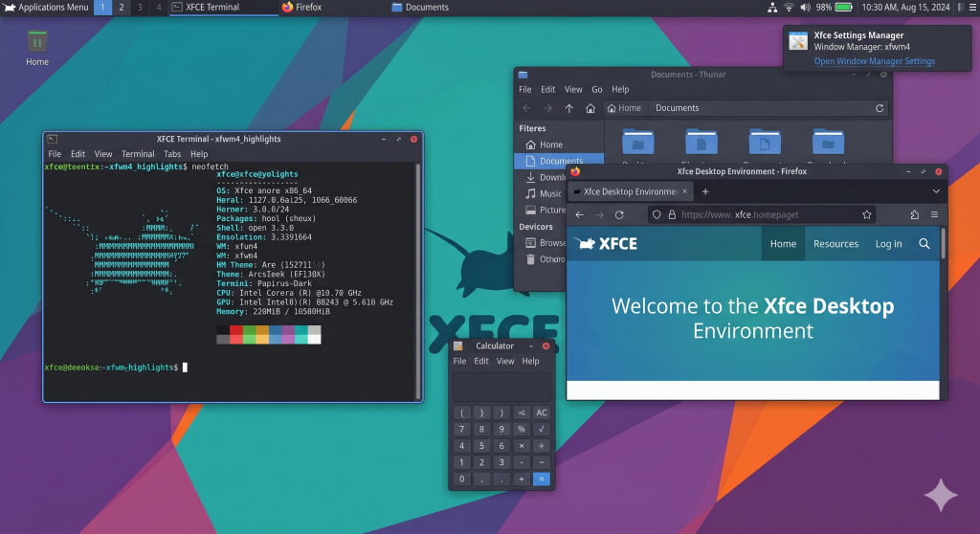Click digit 7 in Calculator
Image resolution: width=980 pixels, height=534 pixels.
point(461,429)
